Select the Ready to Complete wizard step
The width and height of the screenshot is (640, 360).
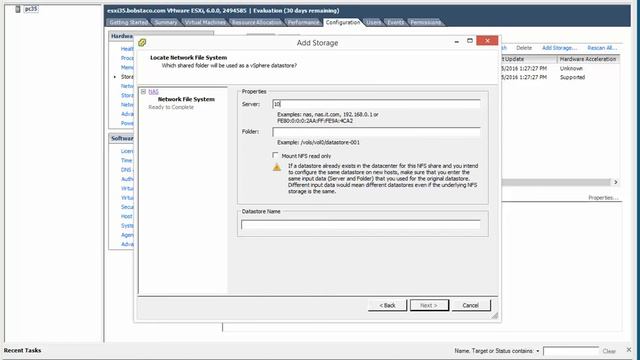point(171,107)
